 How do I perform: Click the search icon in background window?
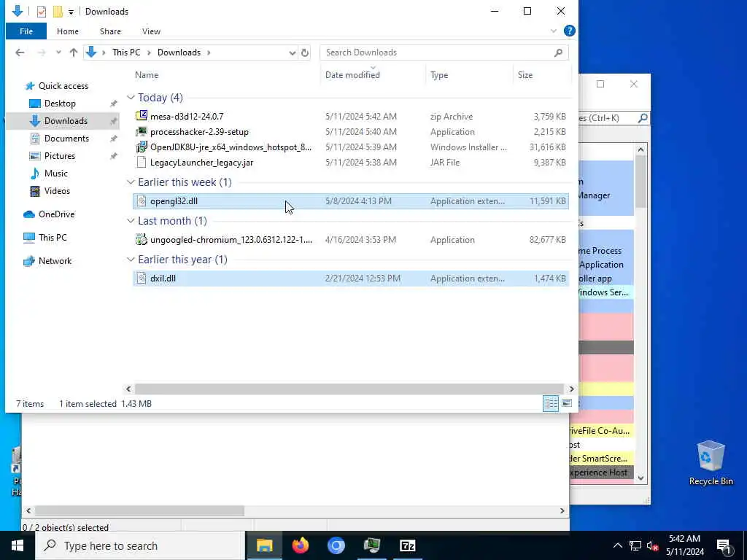643,117
